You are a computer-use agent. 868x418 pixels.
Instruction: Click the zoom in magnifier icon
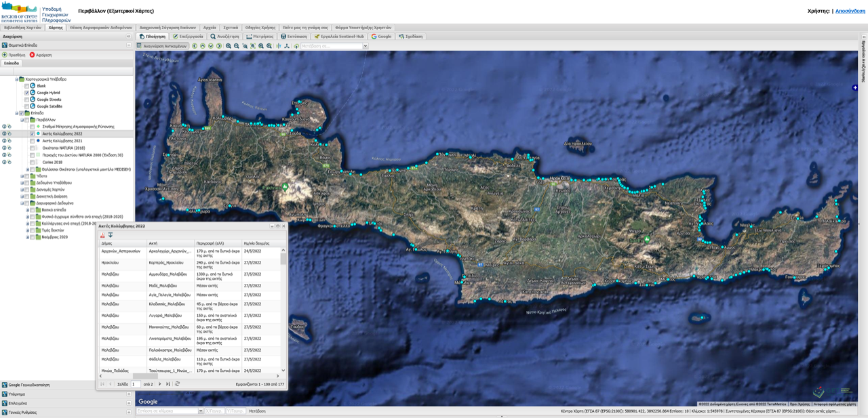(229, 46)
